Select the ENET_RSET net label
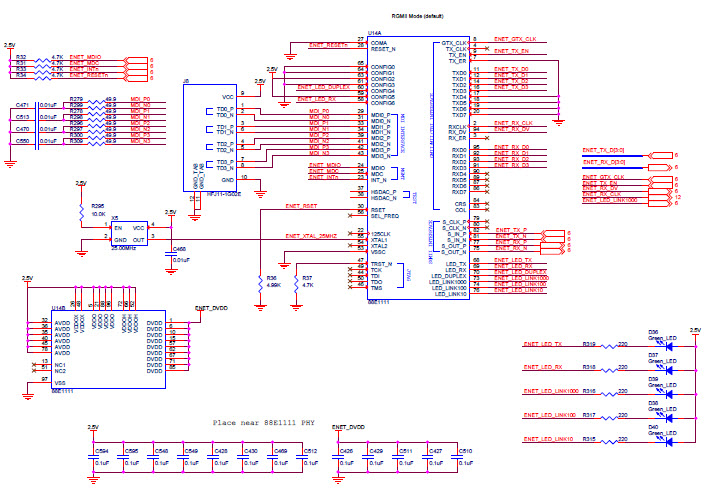This screenshot has width=706, height=494. 301,206
